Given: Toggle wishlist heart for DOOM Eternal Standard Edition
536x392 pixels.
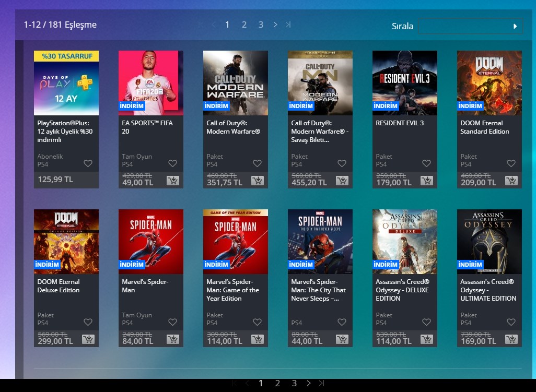Looking at the screenshot, I should pos(511,163).
